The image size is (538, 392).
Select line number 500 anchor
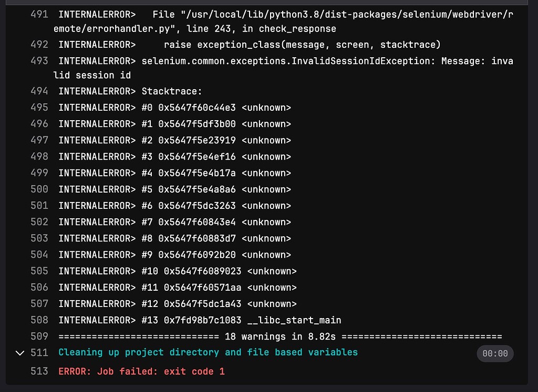click(39, 189)
